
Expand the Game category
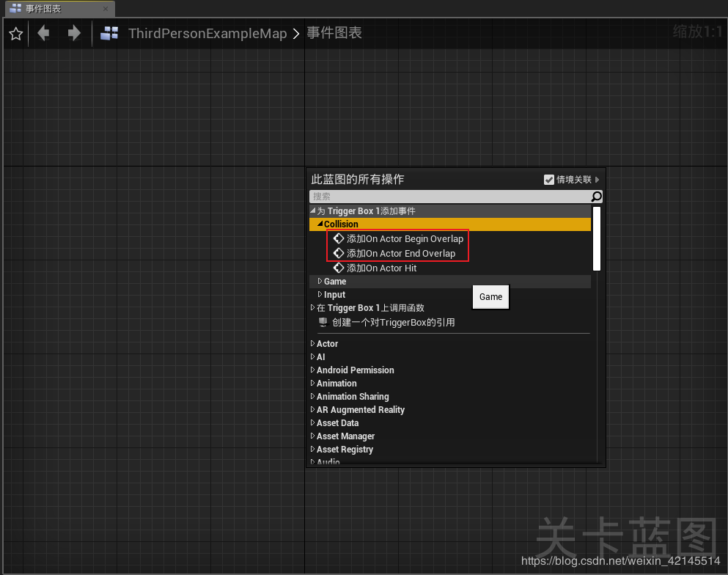[x=320, y=281]
